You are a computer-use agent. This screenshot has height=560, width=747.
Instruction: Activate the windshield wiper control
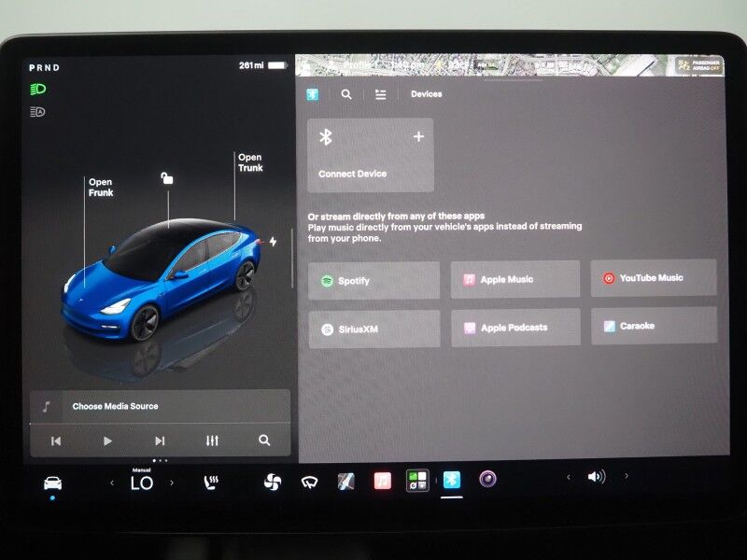click(309, 483)
